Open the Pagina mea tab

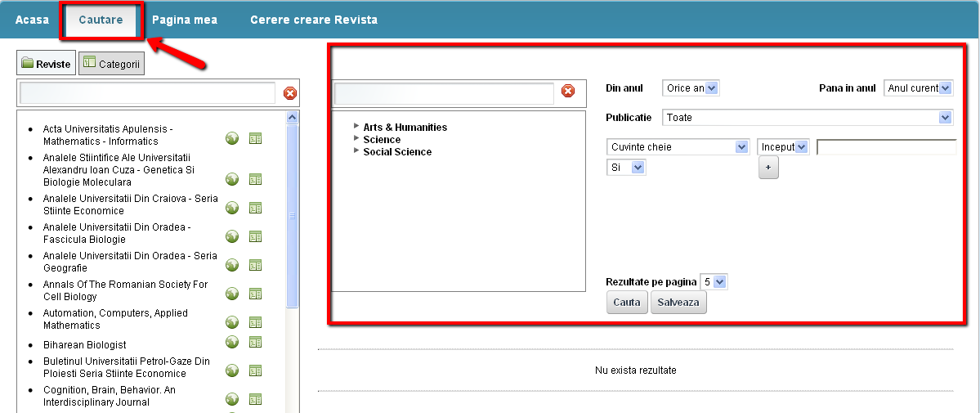pos(185,20)
